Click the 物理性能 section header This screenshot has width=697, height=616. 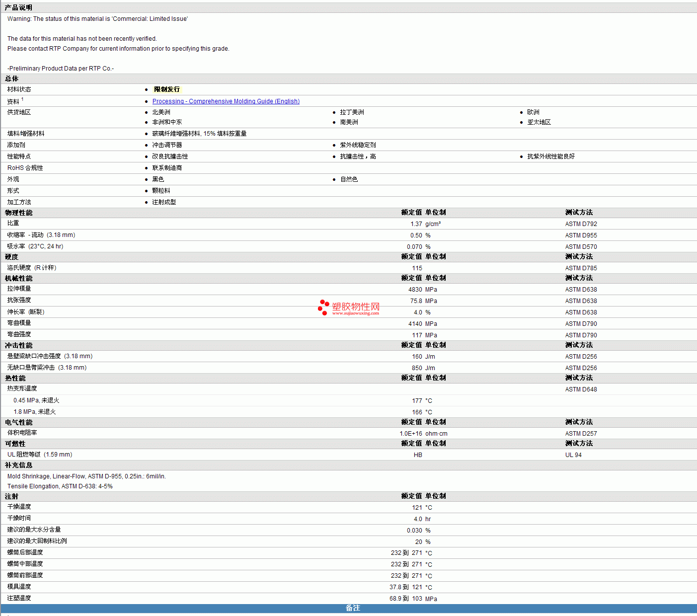(18, 213)
